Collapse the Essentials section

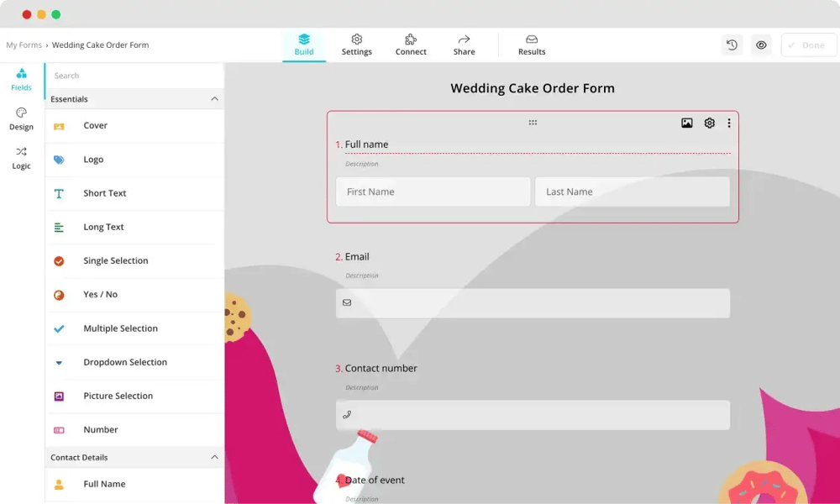coord(214,99)
